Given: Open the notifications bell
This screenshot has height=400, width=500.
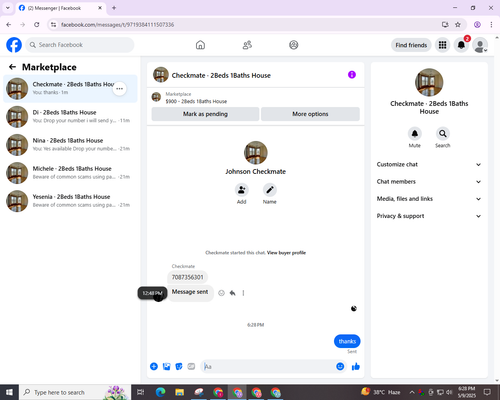Looking at the screenshot, I should point(461,45).
